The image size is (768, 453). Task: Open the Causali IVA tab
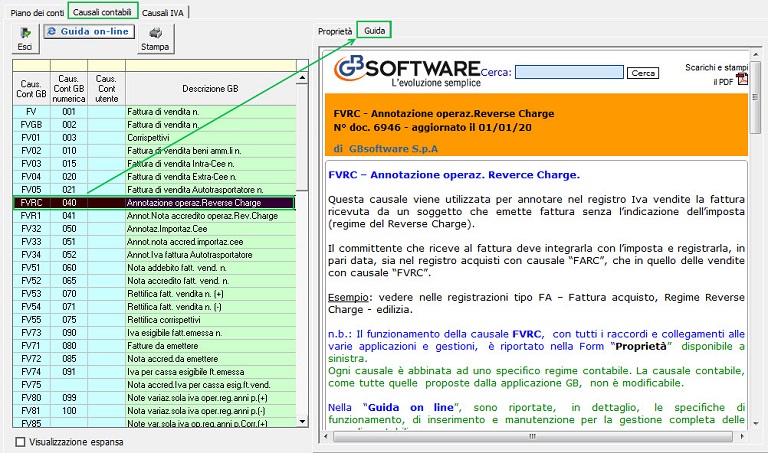163,13
